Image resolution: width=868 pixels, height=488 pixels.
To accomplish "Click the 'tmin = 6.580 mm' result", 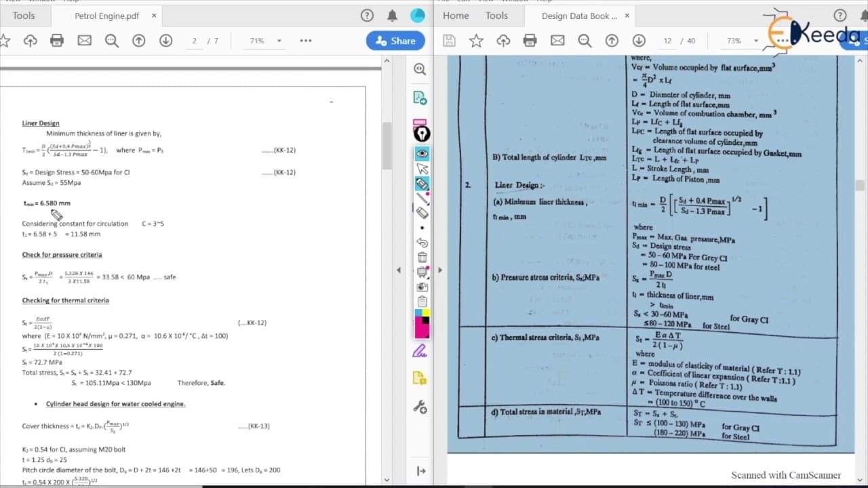I will tap(47, 203).
